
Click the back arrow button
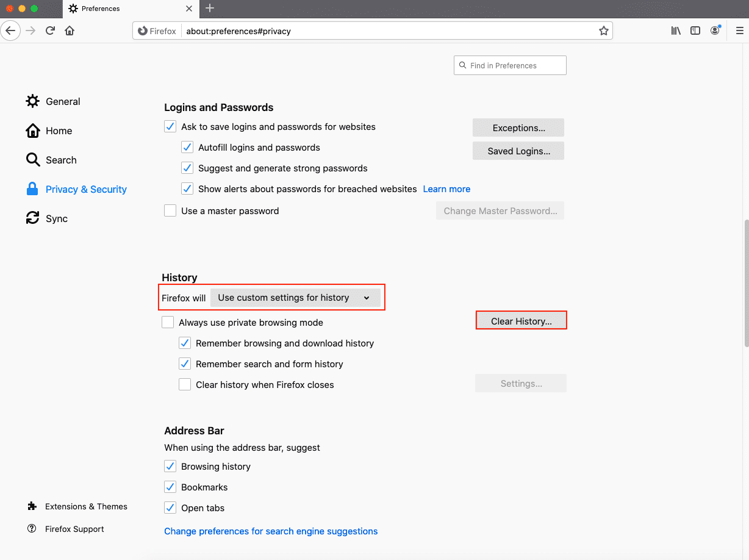click(x=11, y=31)
